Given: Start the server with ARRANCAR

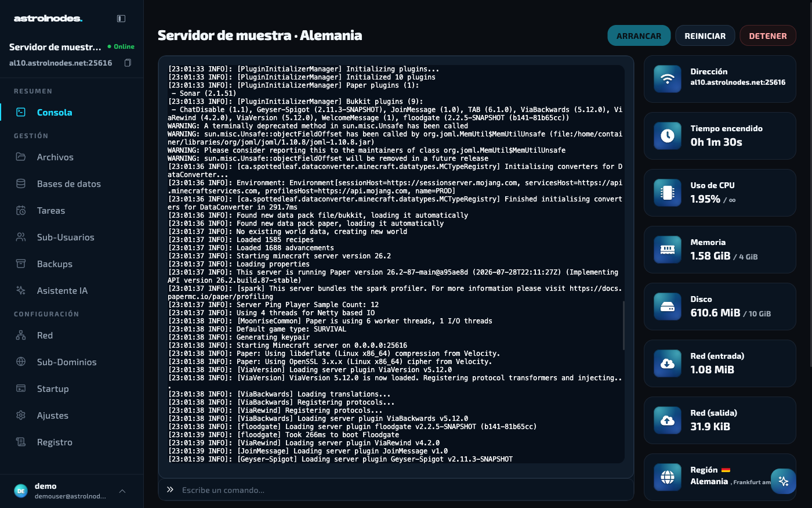Looking at the screenshot, I should 639,36.
